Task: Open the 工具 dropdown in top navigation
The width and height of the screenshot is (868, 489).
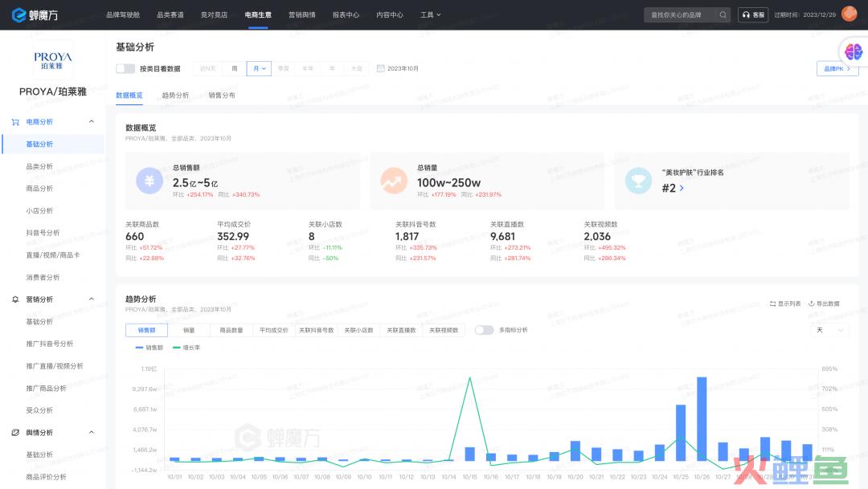Action: click(x=430, y=15)
